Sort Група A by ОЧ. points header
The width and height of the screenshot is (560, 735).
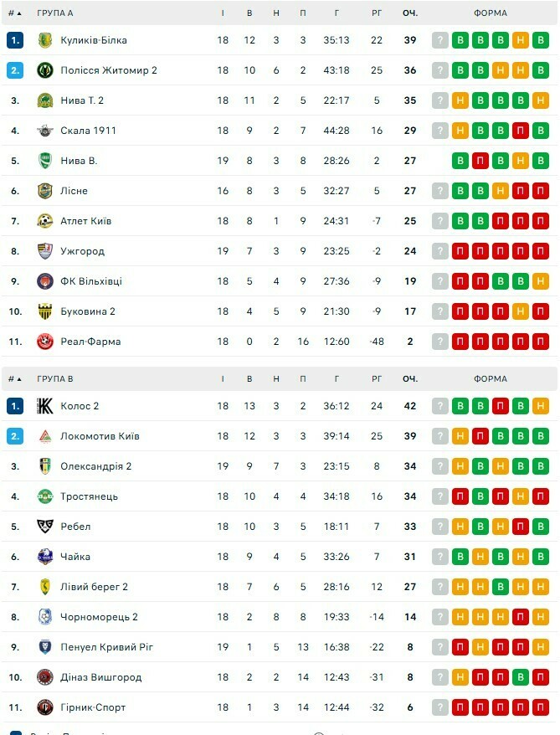click(x=409, y=13)
